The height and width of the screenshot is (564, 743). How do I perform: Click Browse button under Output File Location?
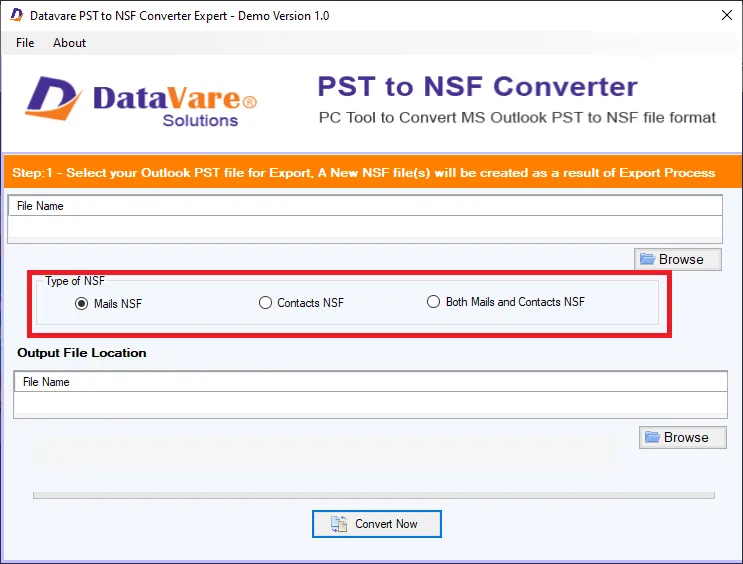coord(682,437)
